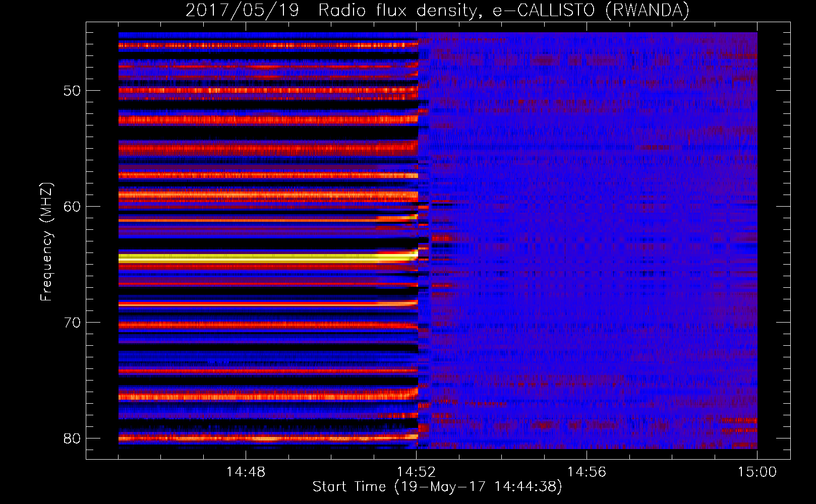Viewport: 816px width, 504px height.
Task: Click the '15:00' time tick label
Action: pos(757,472)
